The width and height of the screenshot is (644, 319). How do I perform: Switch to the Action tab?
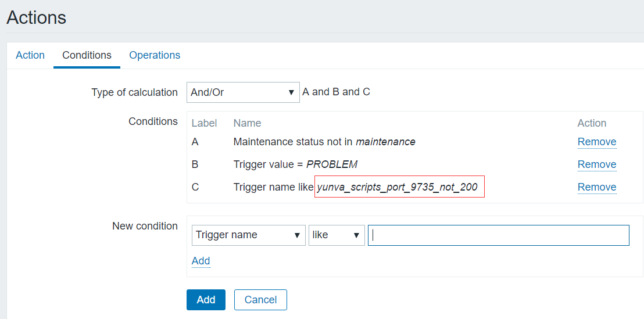[30, 55]
